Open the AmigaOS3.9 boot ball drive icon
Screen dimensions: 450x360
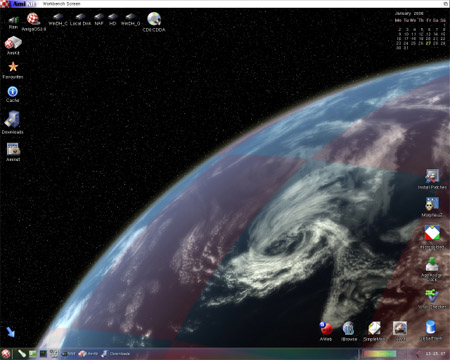click(33, 19)
